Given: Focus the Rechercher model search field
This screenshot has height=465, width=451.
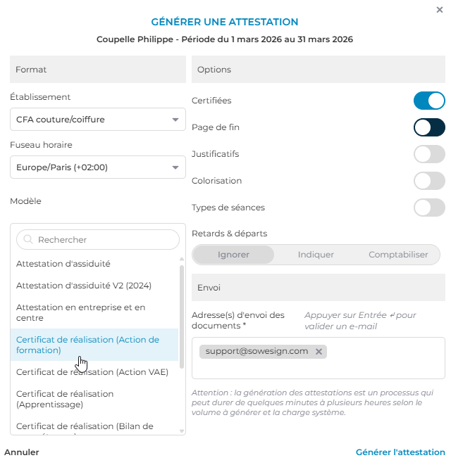Looking at the screenshot, I should 98,239.
